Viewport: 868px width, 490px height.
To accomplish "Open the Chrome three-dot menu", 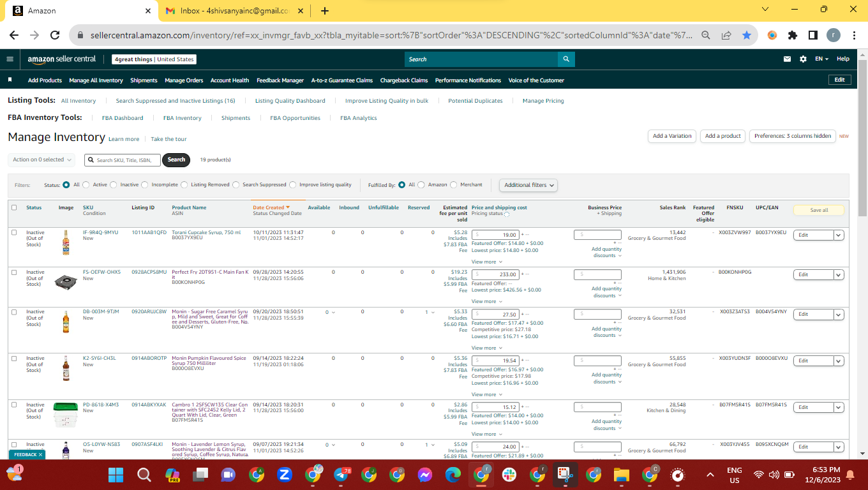I will [854, 36].
